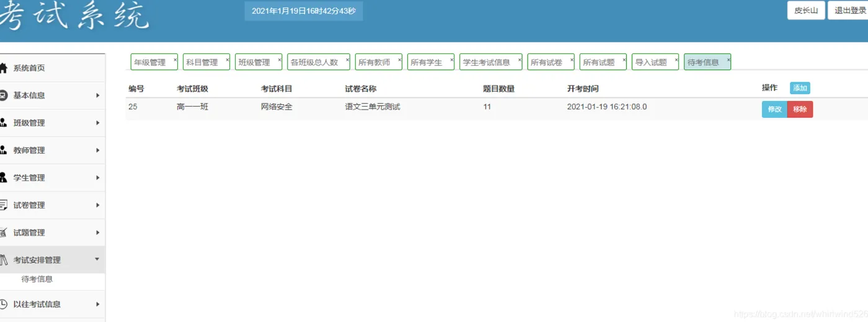
Task: Expand the 试题管理 menu arrow
Action: click(x=98, y=232)
